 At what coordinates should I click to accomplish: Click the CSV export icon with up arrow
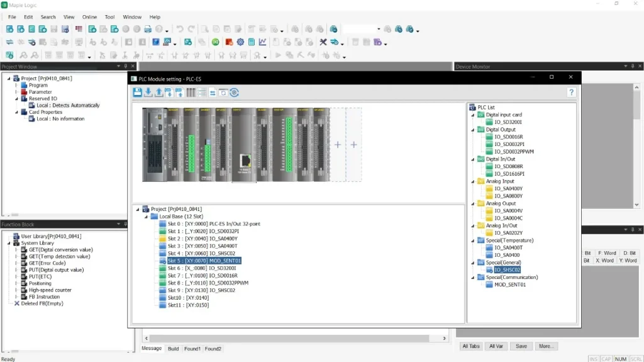(x=179, y=93)
